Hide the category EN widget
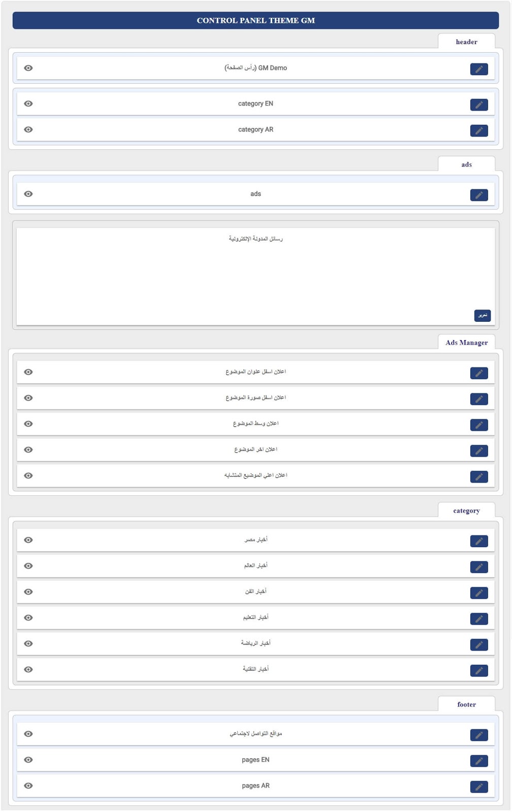 click(x=28, y=104)
